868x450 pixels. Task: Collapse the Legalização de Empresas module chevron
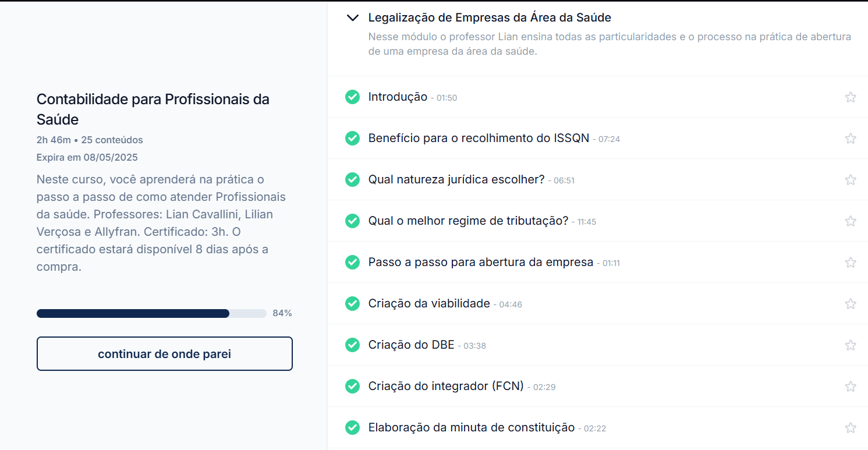[352, 18]
